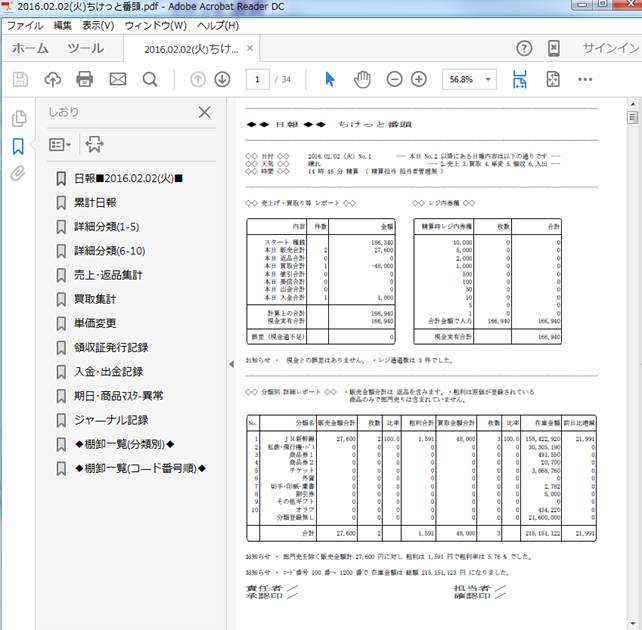Screen dimensions: 642x630
Task: Activate the hand pan tool
Action: (x=362, y=79)
